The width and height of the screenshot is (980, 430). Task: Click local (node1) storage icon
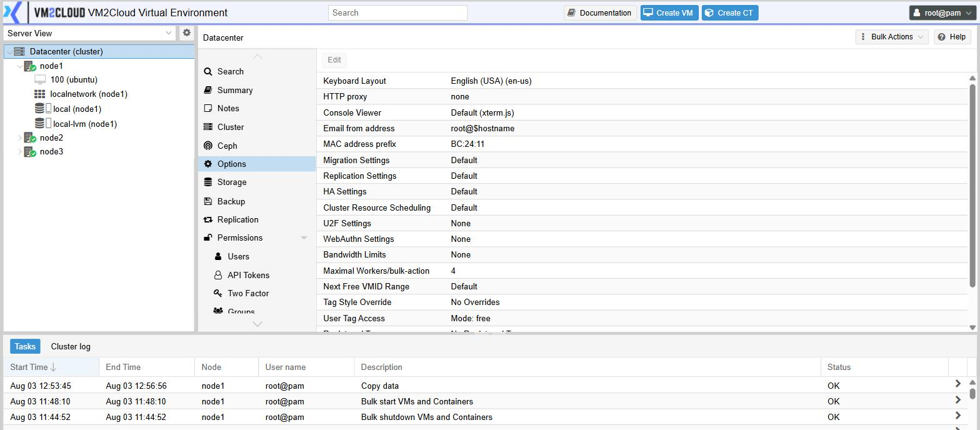42,109
